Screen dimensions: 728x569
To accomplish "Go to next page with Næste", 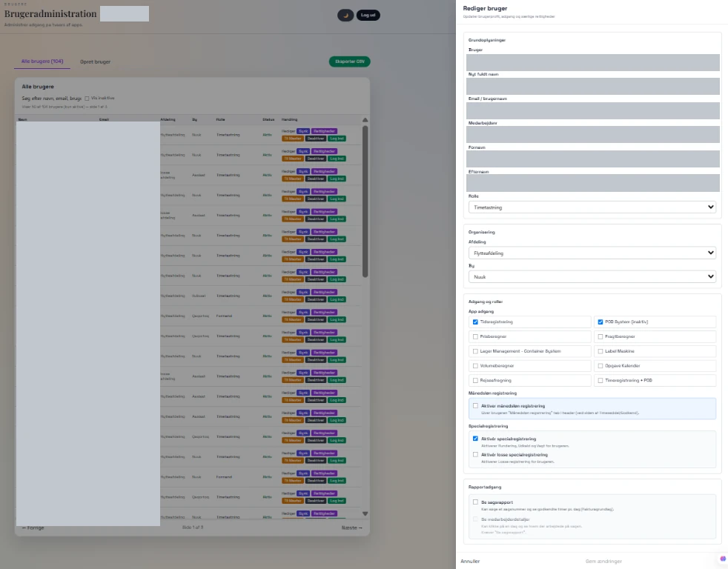I will click(352, 528).
